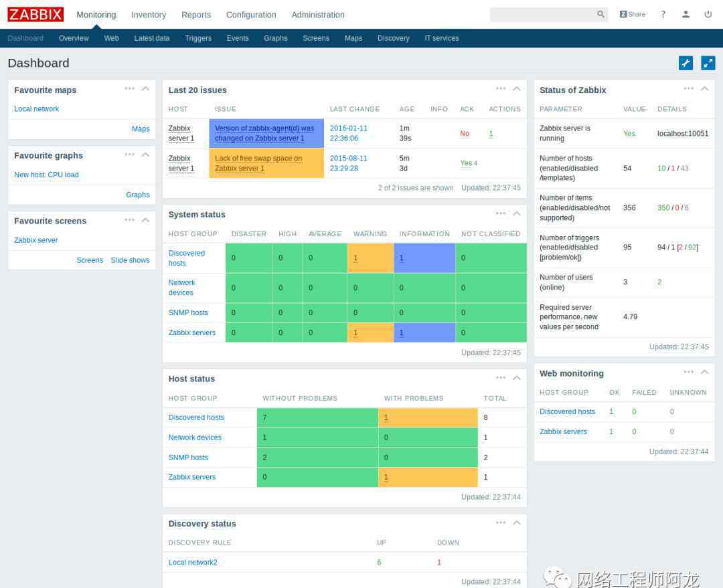
Task: Collapse the Host status widget
Action: click(517, 377)
